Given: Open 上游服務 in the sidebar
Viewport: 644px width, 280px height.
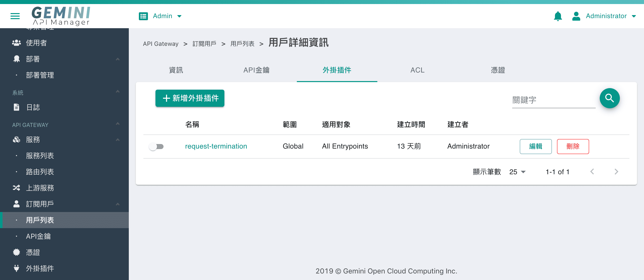Looking at the screenshot, I should [x=40, y=188].
